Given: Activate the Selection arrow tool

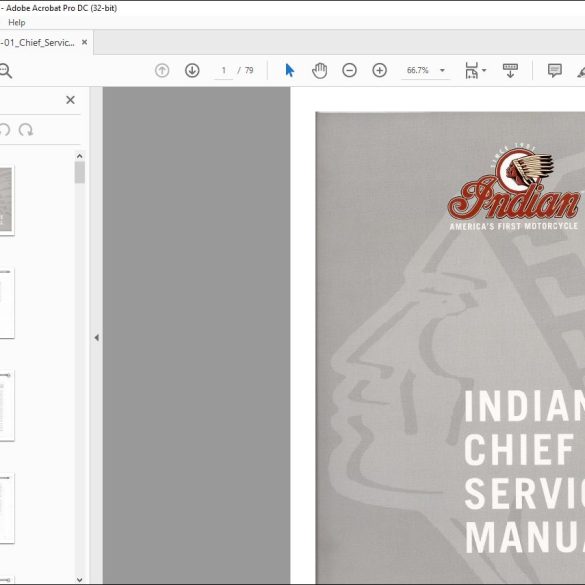Looking at the screenshot, I should (x=290, y=71).
